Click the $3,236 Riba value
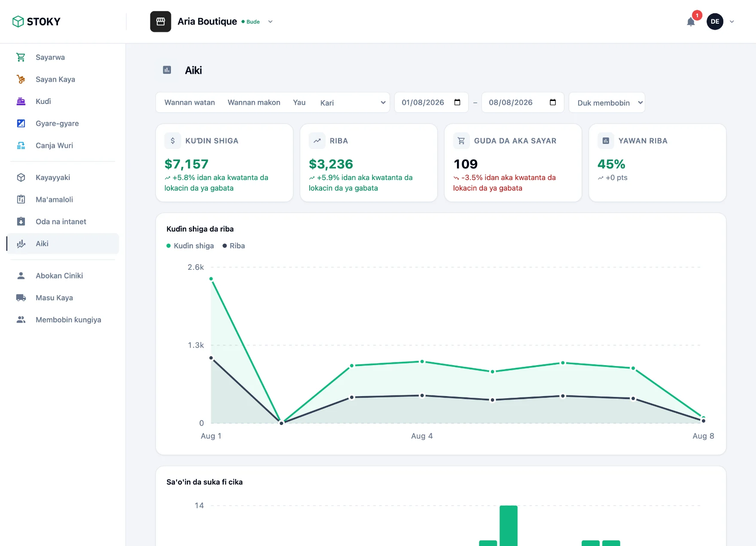The height and width of the screenshot is (546, 756). click(x=331, y=164)
